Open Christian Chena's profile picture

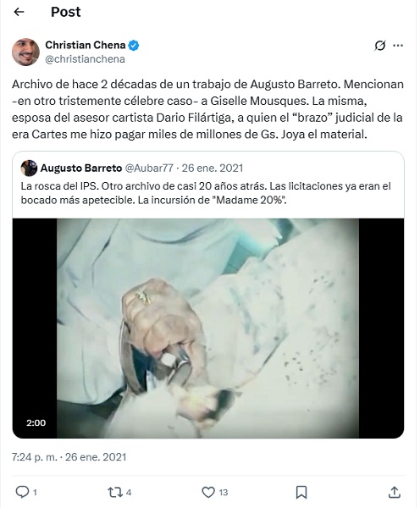[25, 52]
